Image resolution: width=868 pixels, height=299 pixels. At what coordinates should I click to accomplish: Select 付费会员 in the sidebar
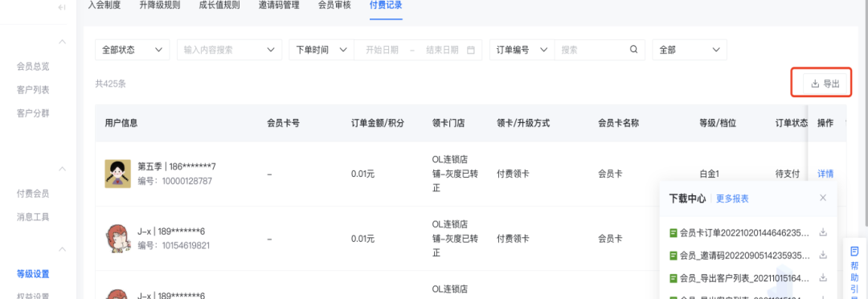pos(33,194)
